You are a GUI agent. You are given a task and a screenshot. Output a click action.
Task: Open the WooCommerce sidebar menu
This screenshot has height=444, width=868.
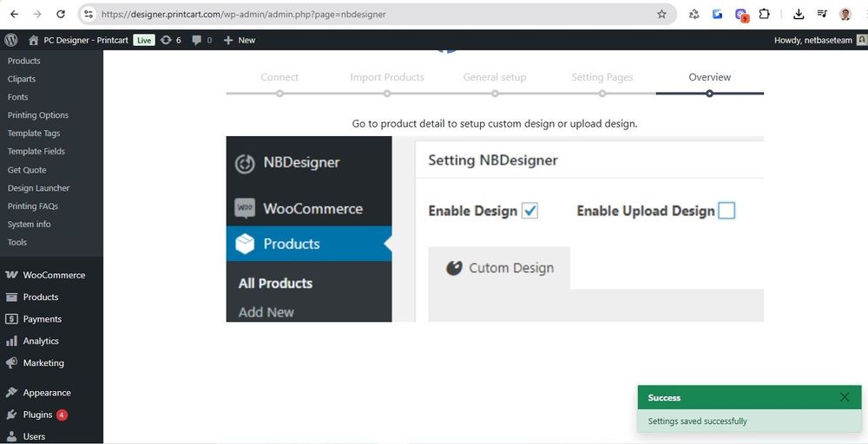(53, 275)
